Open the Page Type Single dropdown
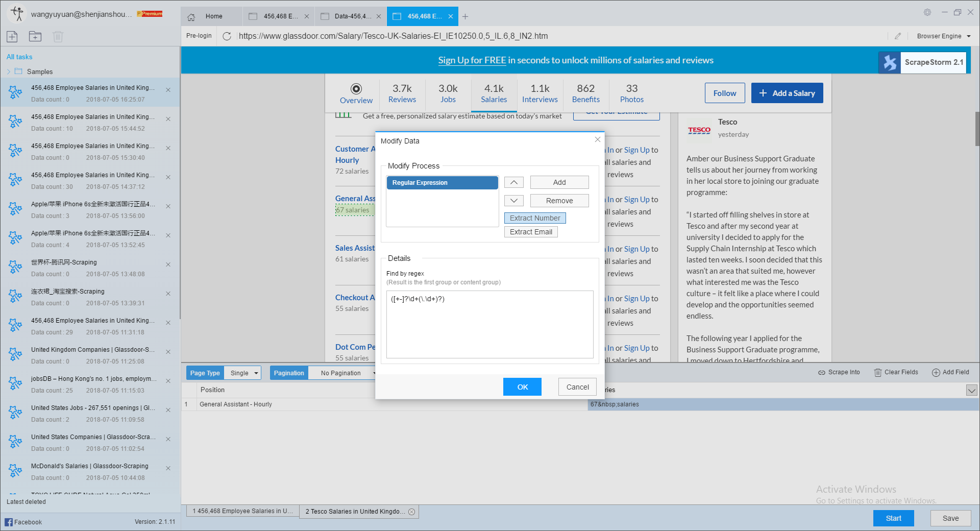The width and height of the screenshot is (980, 531). click(243, 373)
